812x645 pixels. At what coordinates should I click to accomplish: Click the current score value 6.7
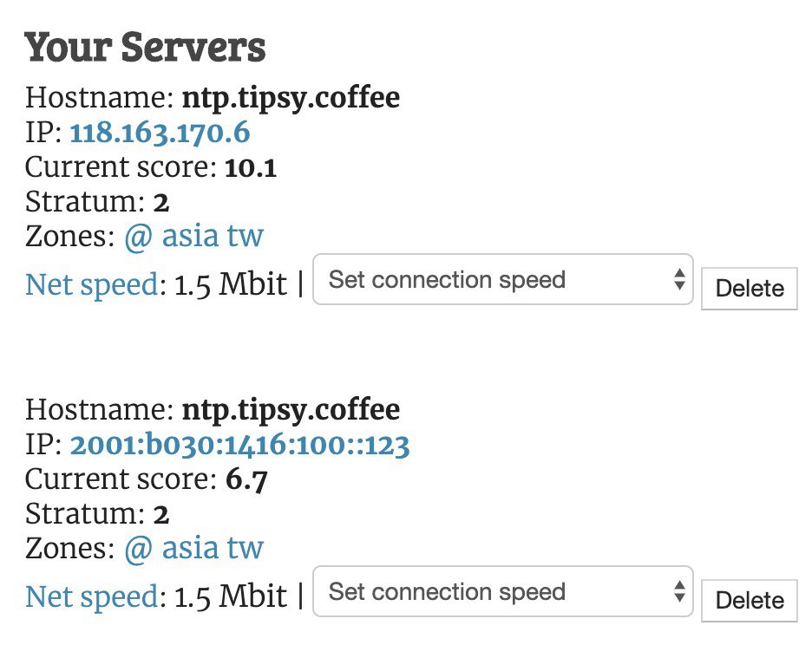click(x=246, y=480)
